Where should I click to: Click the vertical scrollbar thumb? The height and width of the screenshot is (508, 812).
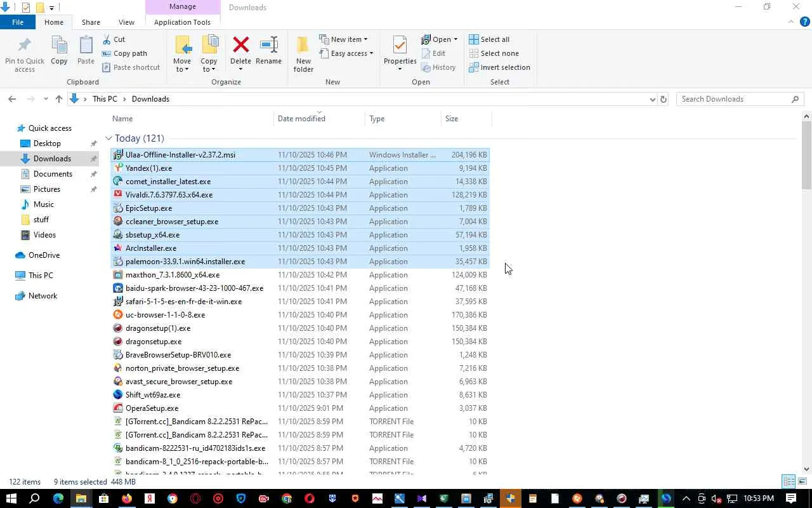[806, 155]
